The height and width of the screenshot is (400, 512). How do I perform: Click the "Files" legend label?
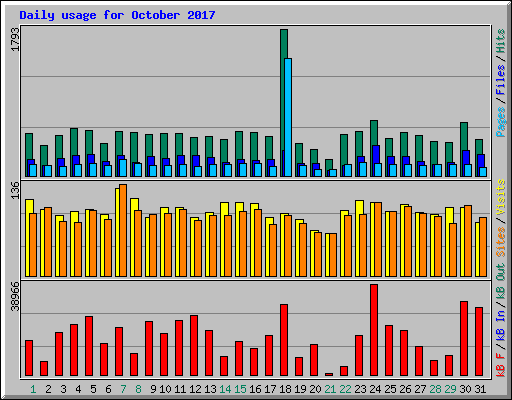500,80
